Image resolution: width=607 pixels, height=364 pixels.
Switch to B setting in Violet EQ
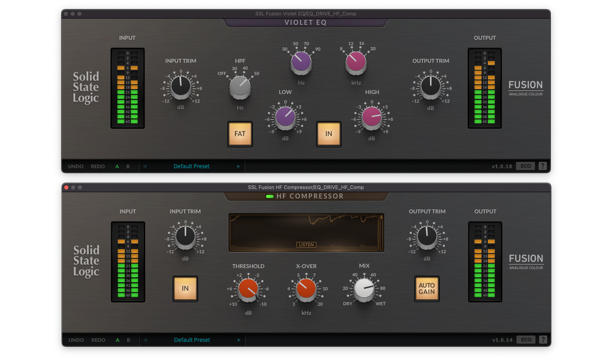(x=128, y=166)
